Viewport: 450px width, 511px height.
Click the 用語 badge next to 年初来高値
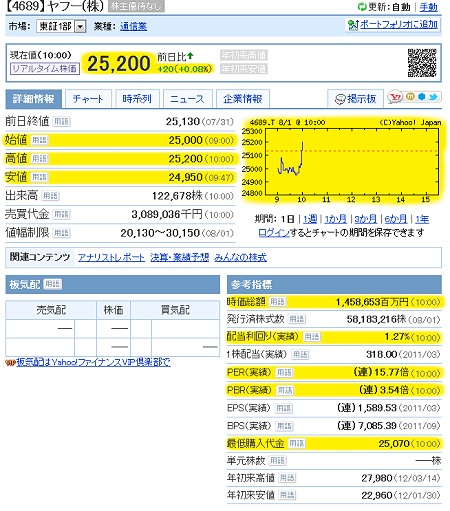pos(287,478)
